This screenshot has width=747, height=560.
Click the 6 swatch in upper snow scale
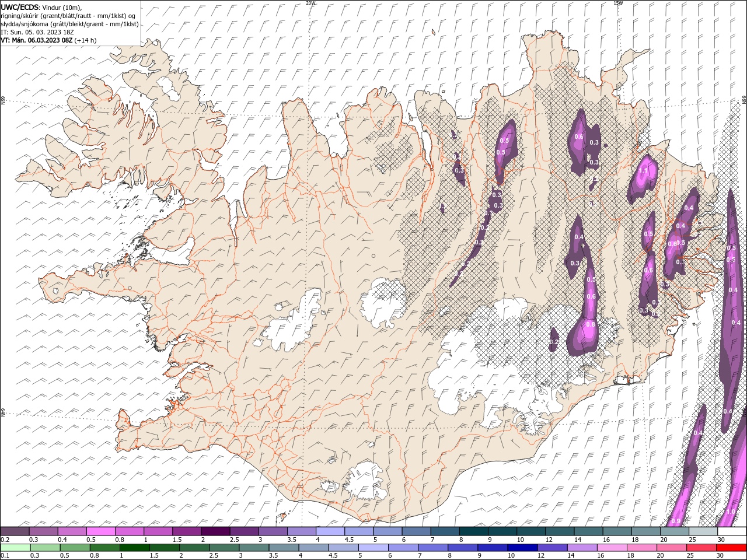[x=416, y=531]
